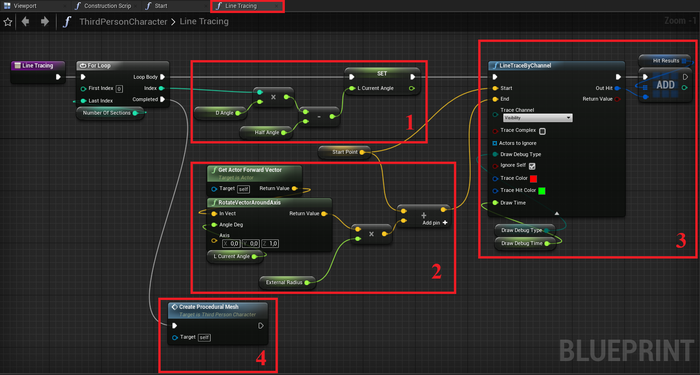The height and width of the screenshot is (375, 700).
Task: Select the Start Point variable node
Action: point(344,152)
